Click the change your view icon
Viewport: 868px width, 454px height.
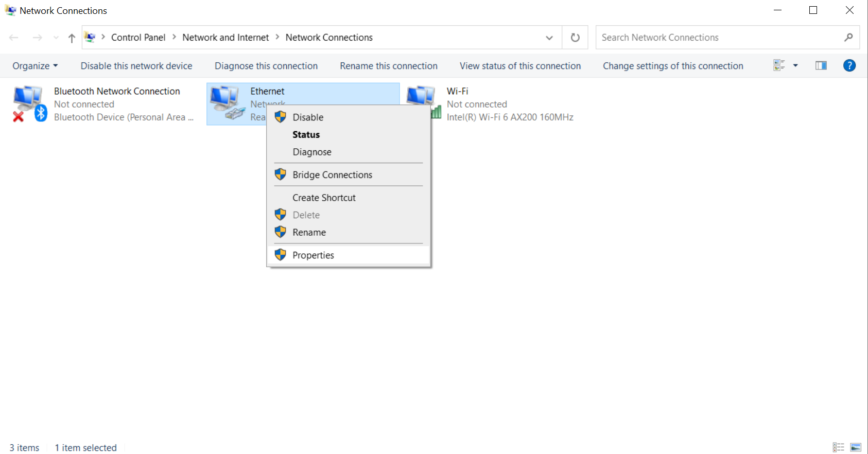pyautogui.click(x=779, y=65)
